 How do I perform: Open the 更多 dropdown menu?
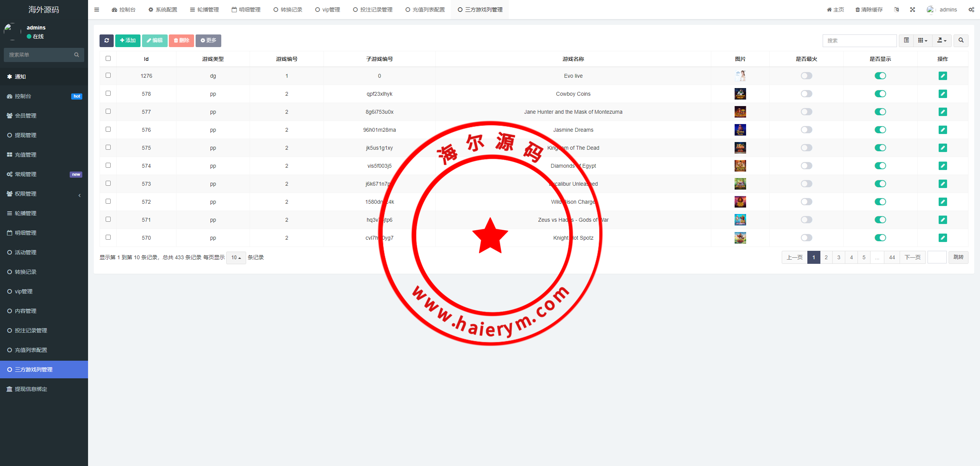point(208,41)
